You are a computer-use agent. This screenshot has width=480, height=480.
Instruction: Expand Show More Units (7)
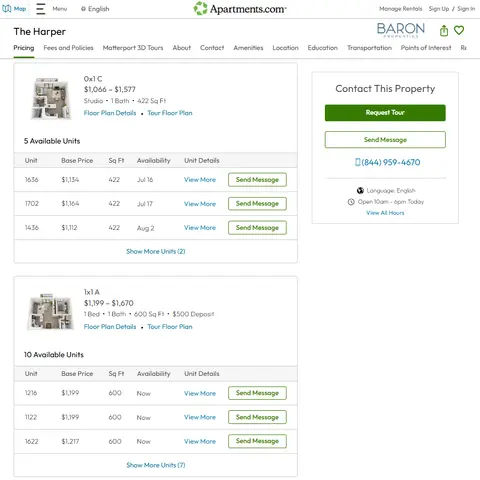coord(156,465)
